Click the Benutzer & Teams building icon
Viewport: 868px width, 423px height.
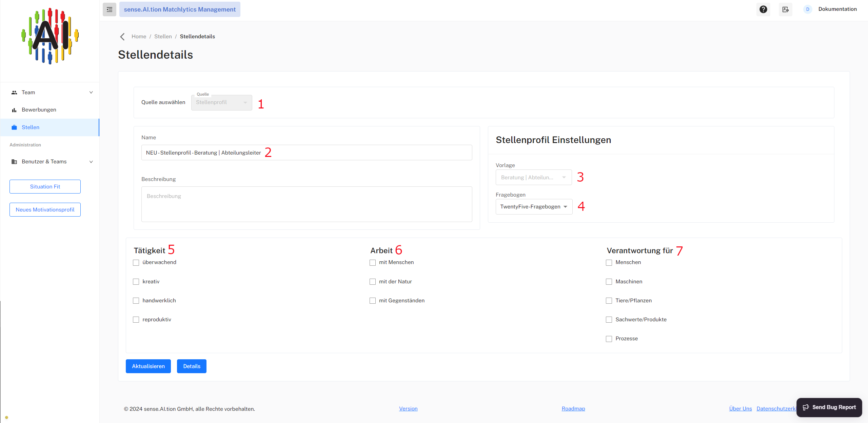click(x=14, y=162)
